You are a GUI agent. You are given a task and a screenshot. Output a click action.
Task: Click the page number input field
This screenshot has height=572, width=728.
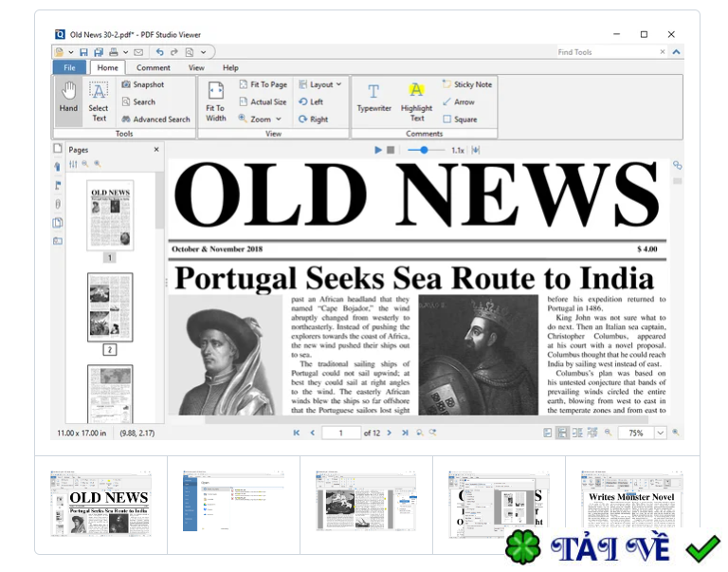pyautogui.click(x=341, y=434)
